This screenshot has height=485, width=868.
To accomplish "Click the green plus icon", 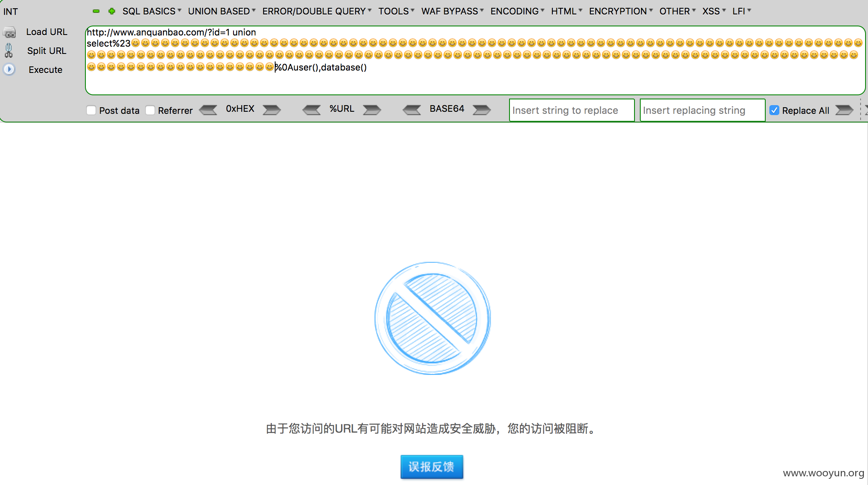I will pos(111,11).
